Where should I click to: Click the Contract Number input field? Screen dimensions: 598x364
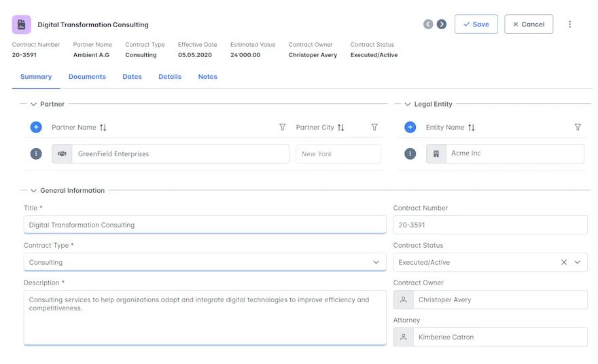tap(490, 225)
